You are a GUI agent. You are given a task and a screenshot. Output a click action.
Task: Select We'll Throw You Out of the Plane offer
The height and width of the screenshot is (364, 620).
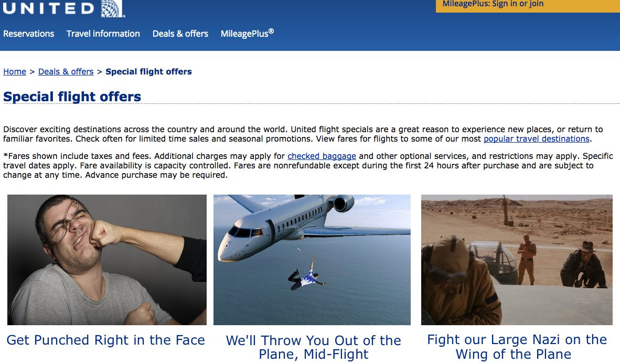(313, 347)
